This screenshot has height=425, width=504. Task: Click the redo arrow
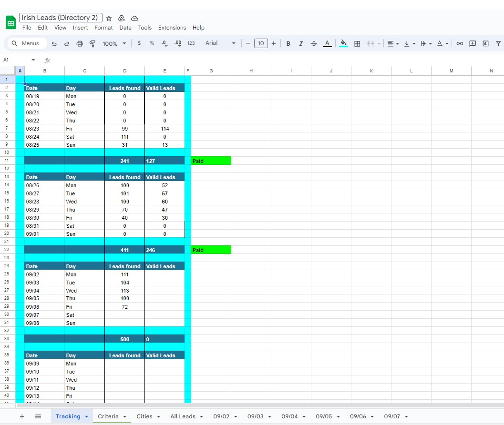click(67, 44)
